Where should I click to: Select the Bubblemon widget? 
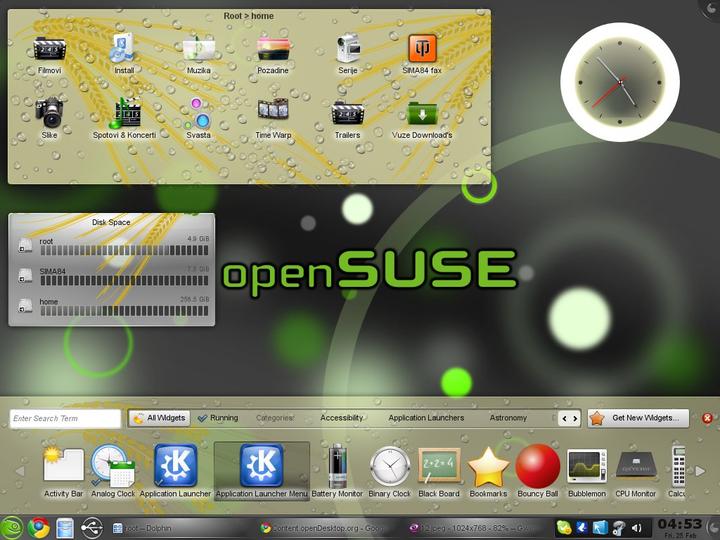[587, 471]
